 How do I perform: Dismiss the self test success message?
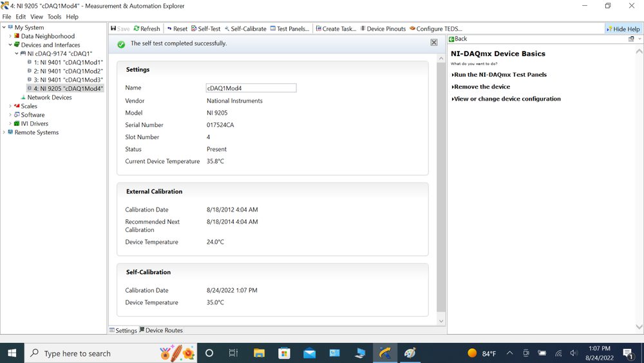434,43
